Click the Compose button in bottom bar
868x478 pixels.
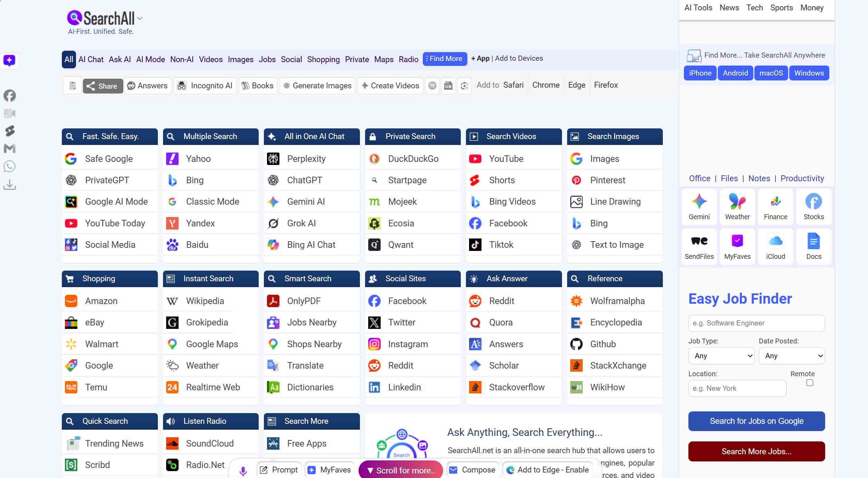(x=472, y=470)
